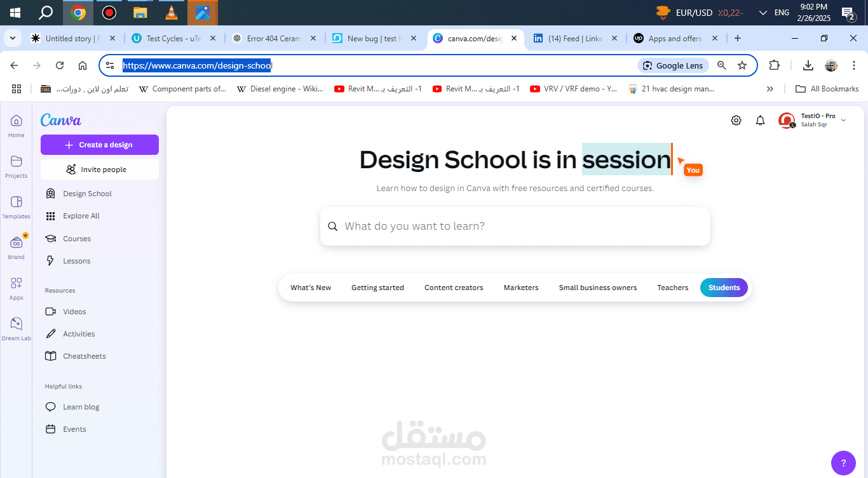Viewport: 868px width, 478px height.
Task: Open Chrome downloads icon
Action: [x=808, y=65]
